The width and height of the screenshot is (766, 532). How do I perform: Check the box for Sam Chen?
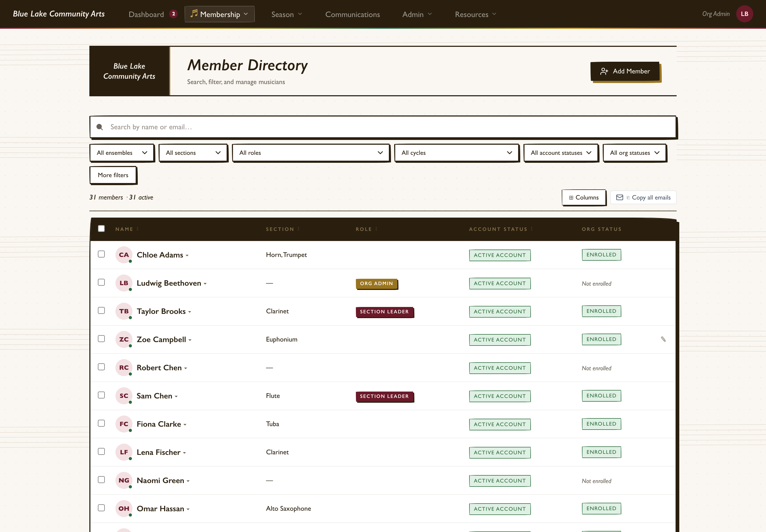pos(101,395)
